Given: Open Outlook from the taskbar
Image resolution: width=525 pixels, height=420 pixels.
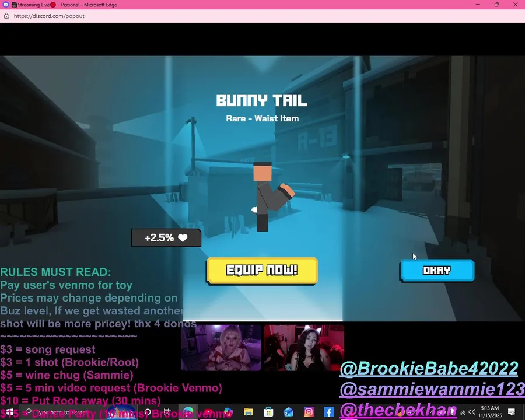Looking at the screenshot, I should [x=288, y=412].
